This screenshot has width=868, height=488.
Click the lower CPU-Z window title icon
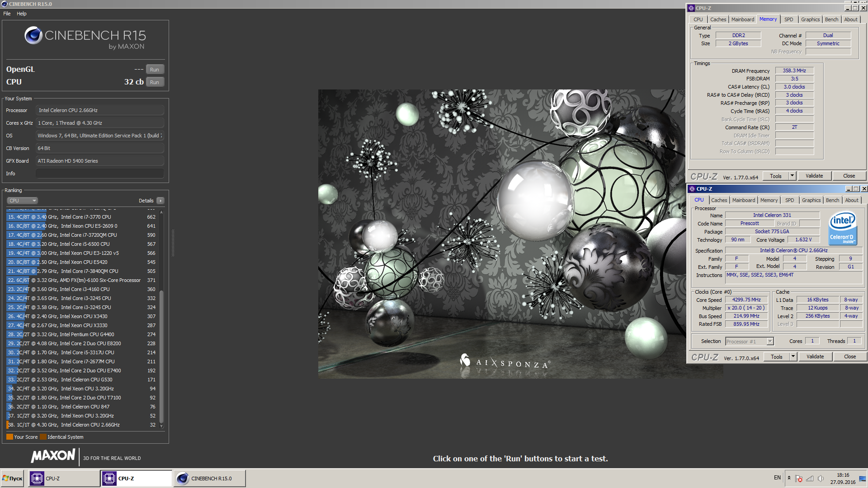pyautogui.click(x=692, y=189)
